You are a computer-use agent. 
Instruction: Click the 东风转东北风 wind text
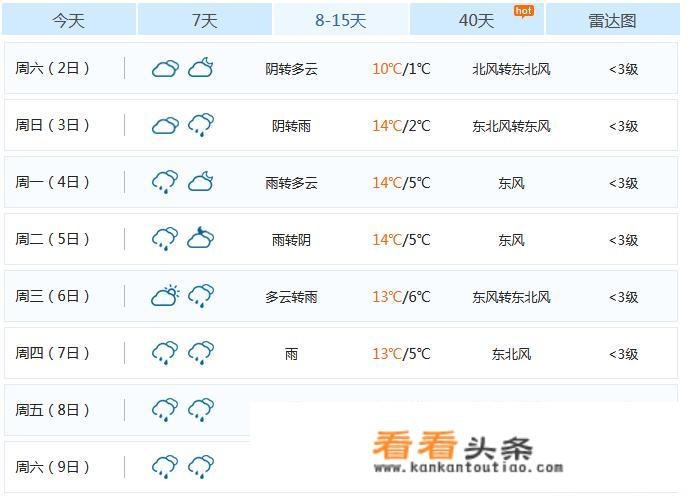(x=511, y=297)
